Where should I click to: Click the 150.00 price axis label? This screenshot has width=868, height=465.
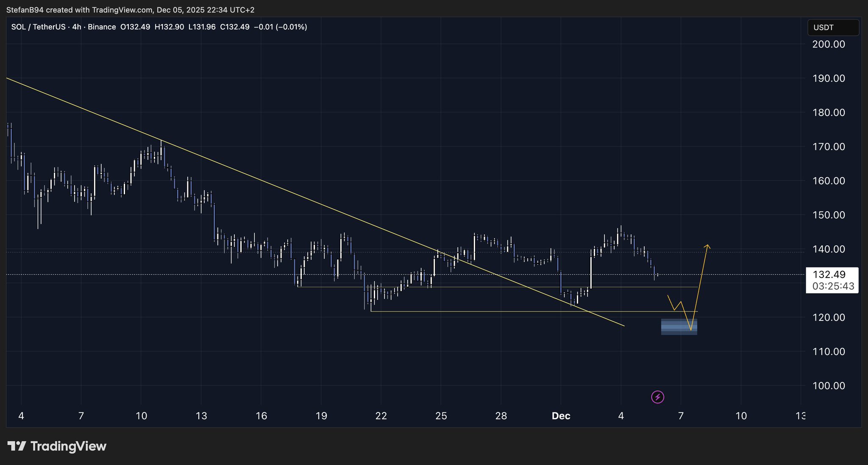828,215
